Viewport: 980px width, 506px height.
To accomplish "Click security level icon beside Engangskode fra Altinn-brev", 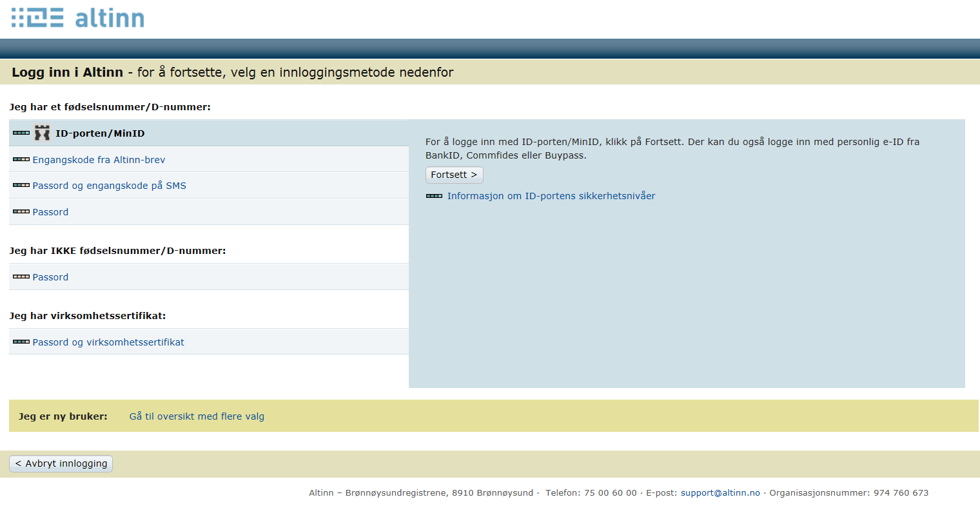I will [21, 159].
